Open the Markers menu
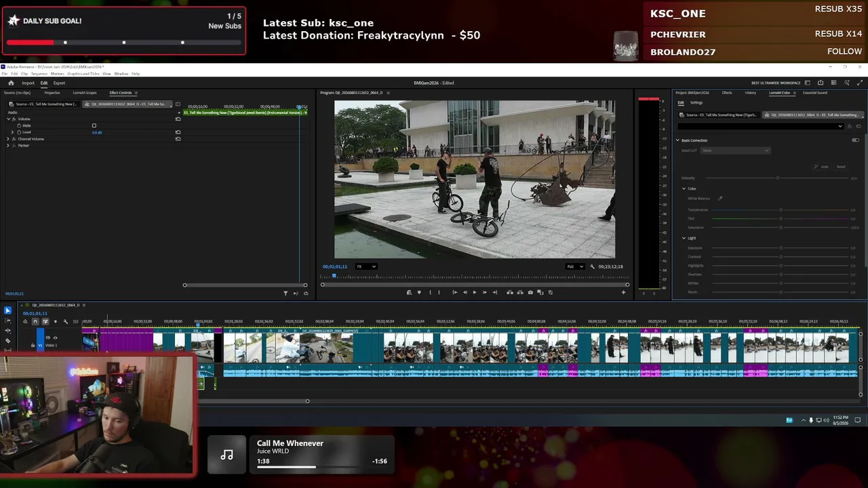The image size is (868, 488). pos(58,73)
